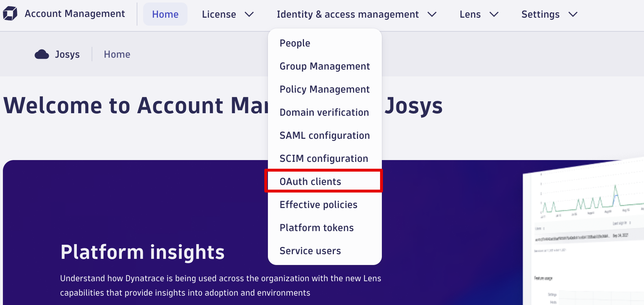Open Service users from the menu
Image resolution: width=644 pixels, height=305 pixels.
coord(310,251)
